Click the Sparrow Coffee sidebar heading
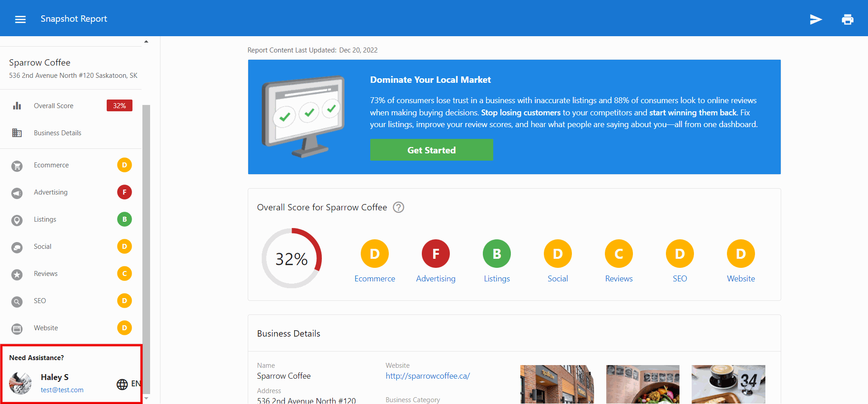The image size is (868, 404). [40, 62]
